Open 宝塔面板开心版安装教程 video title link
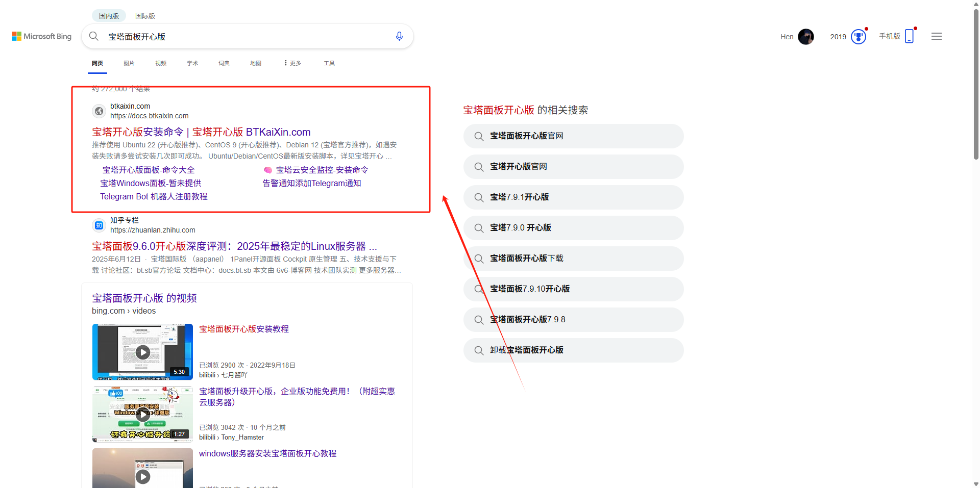 pos(244,329)
